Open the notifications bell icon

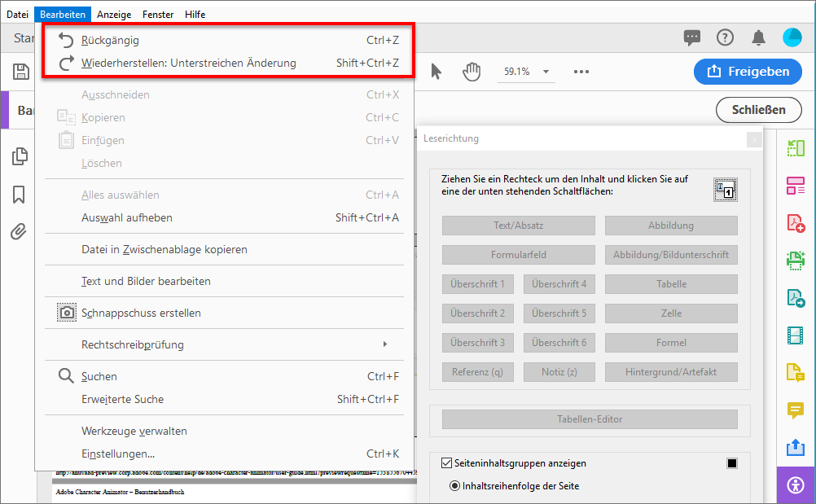pos(758,37)
